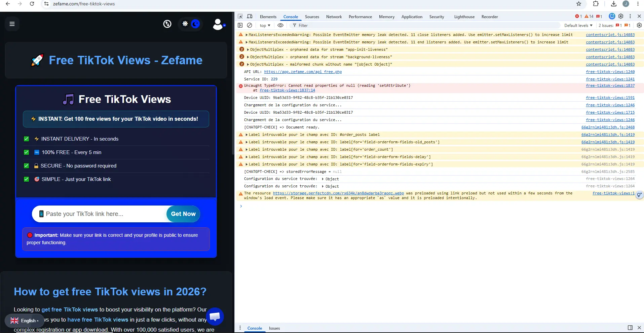Screen dimensions: 644x333
Task: Open DevTools settings gear
Action: point(621,16)
